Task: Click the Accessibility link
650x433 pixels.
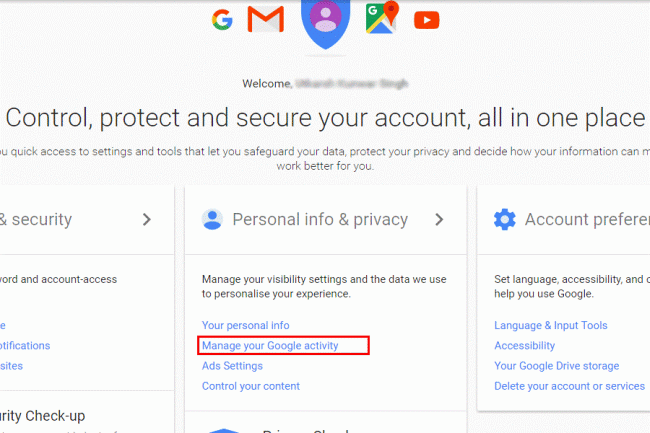Action: pyautogui.click(x=524, y=346)
